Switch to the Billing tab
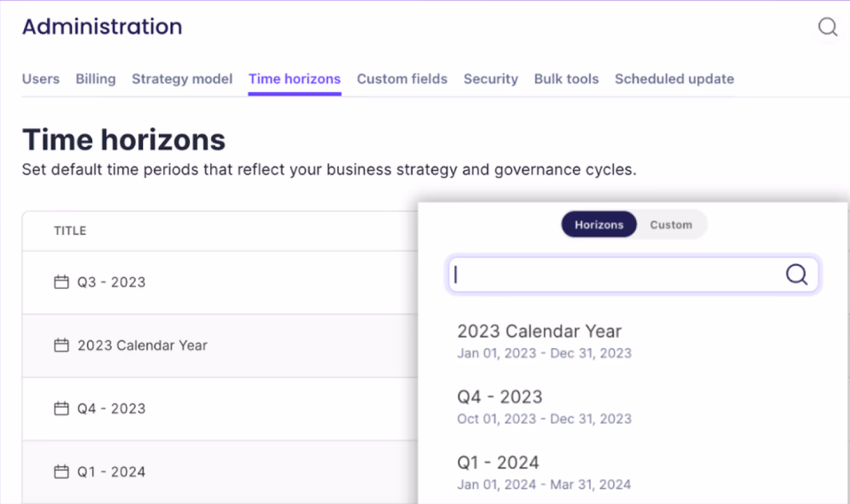850x504 pixels. pos(96,79)
